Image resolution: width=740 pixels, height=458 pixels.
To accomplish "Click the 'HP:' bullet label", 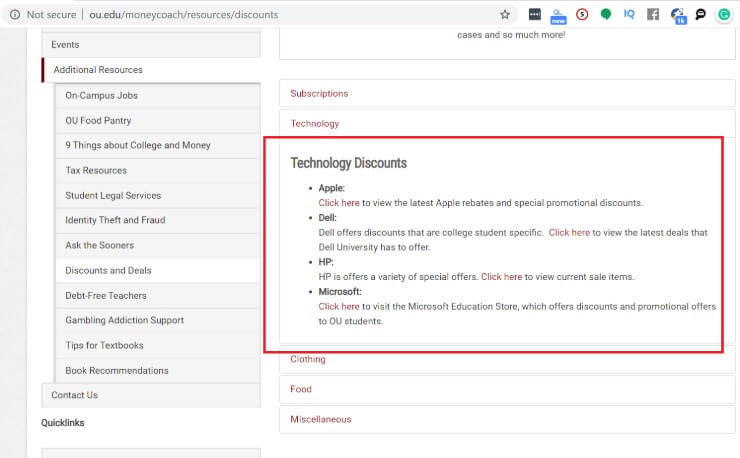I will click(326, 262).
